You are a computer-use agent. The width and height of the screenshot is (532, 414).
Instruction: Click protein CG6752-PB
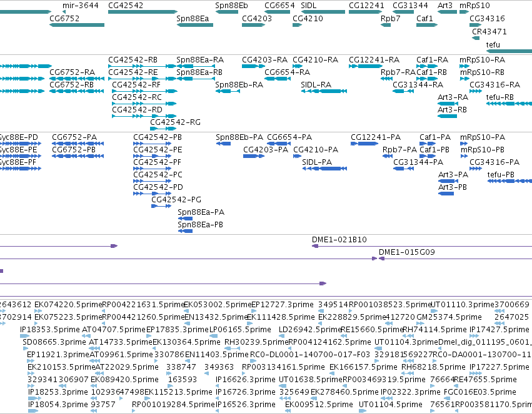click(x=78, y=156)
